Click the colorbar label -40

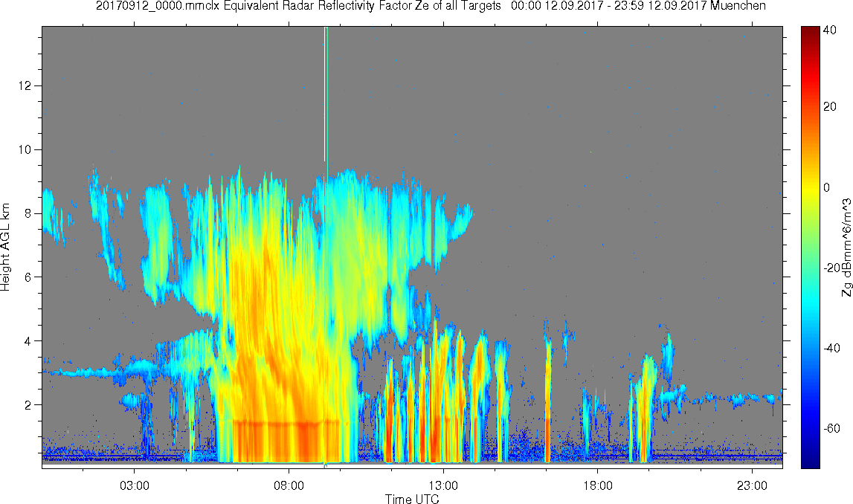click(830, 349)
